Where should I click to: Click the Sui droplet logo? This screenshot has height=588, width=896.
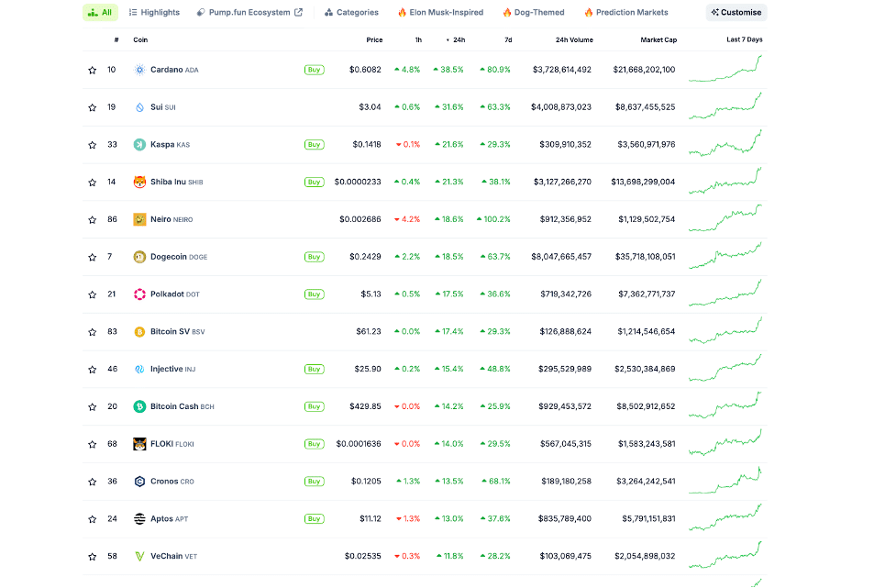pyautogui.click(x=139, y=107)
